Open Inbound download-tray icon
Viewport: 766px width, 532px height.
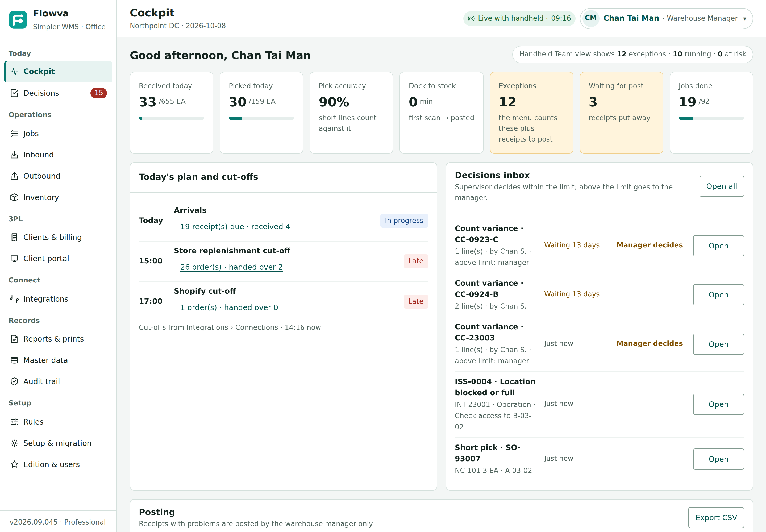(x=14, y=155)
